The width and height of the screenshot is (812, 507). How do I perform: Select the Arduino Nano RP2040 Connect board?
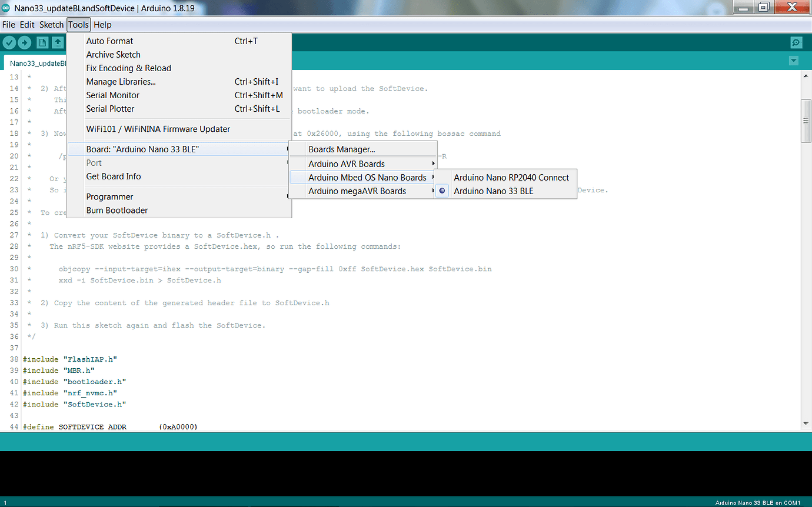click(505, 178)
